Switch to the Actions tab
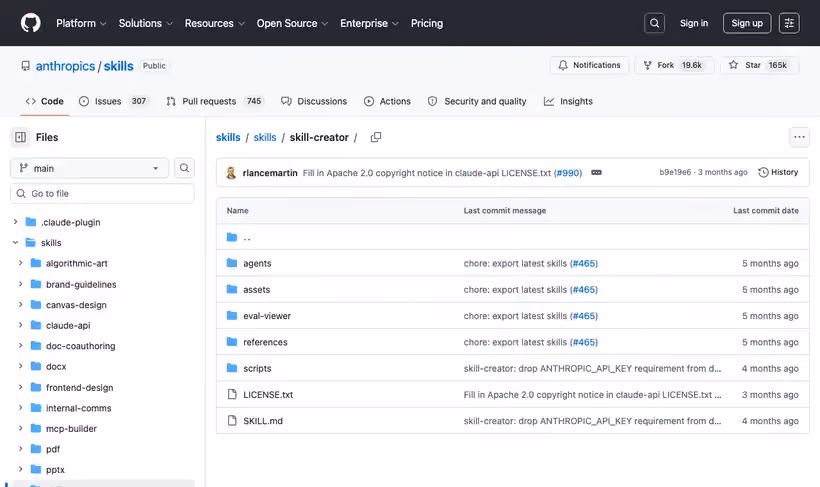 [x=388, y=101]
